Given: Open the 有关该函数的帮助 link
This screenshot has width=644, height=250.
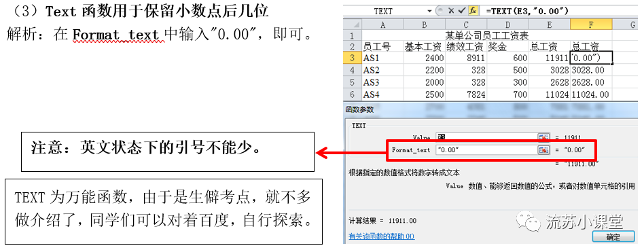Looking at the screenshot, I should click(381, 236).
